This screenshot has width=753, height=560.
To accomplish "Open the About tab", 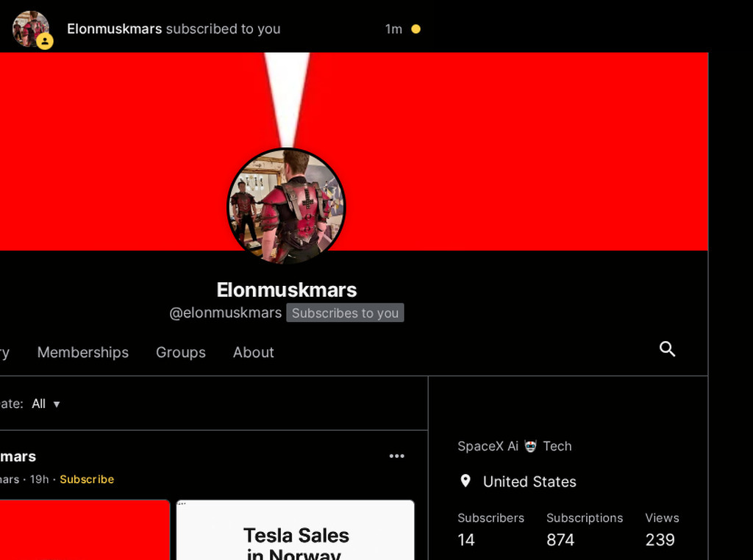I will pyautogui.click(x=254, y=352).
